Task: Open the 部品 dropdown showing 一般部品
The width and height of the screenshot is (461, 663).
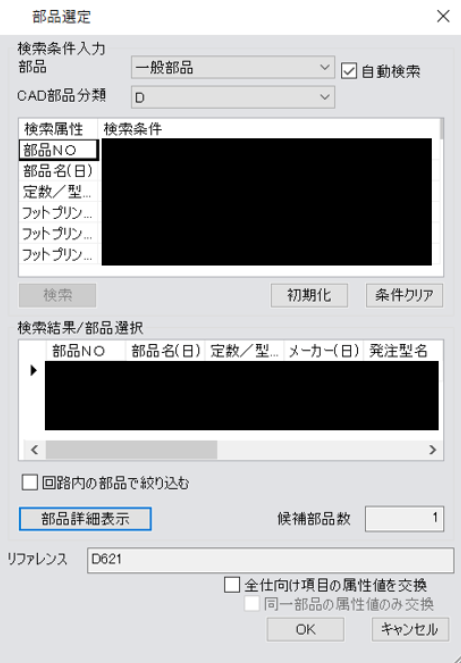Action: point(233,67)
